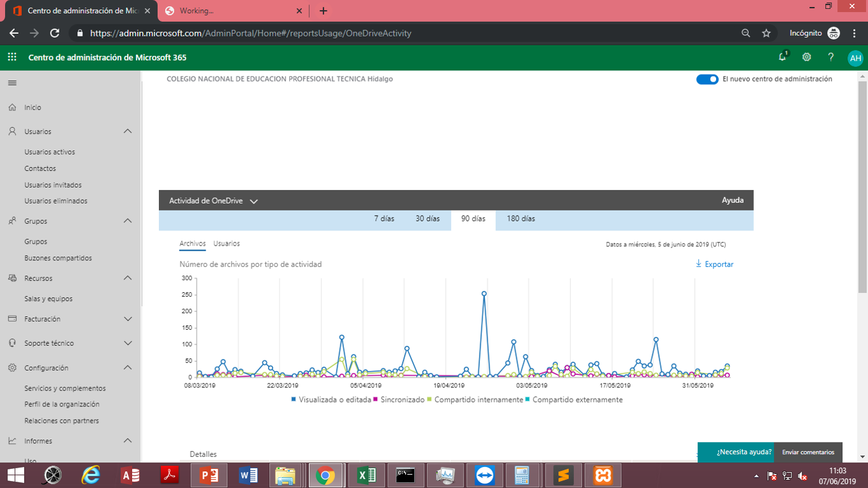Screen dimensions: 868x488
Task: Click the Informes chart icon
Action: (12, 441)
